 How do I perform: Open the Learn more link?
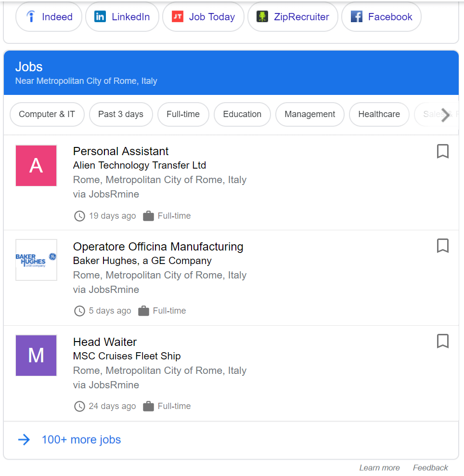[379, 468]
